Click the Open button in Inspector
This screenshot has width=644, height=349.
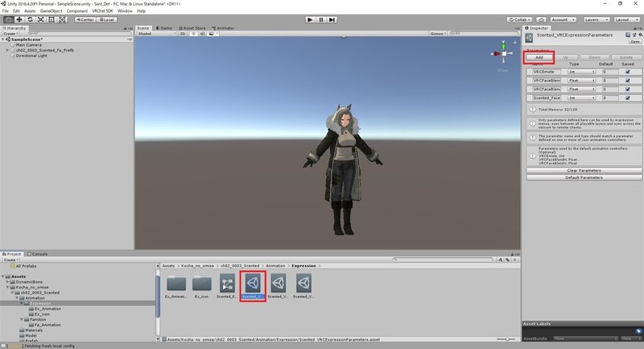635,42
